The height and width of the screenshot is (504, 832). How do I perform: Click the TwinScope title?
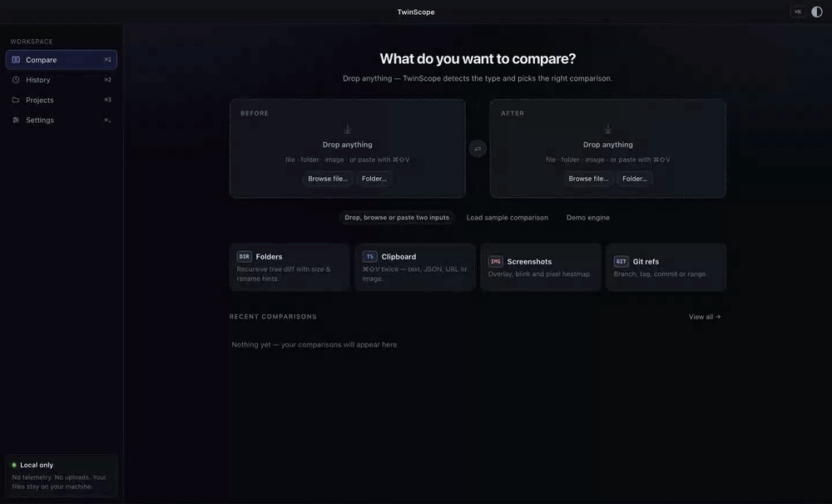416,12
